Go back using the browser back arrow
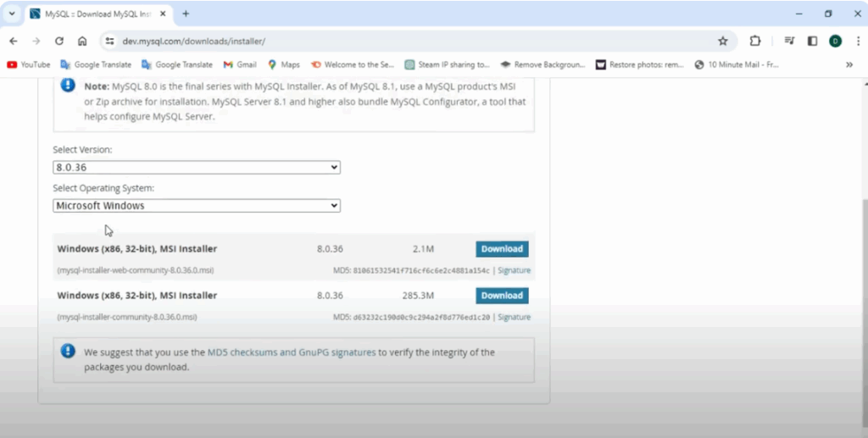 (14, 41)
